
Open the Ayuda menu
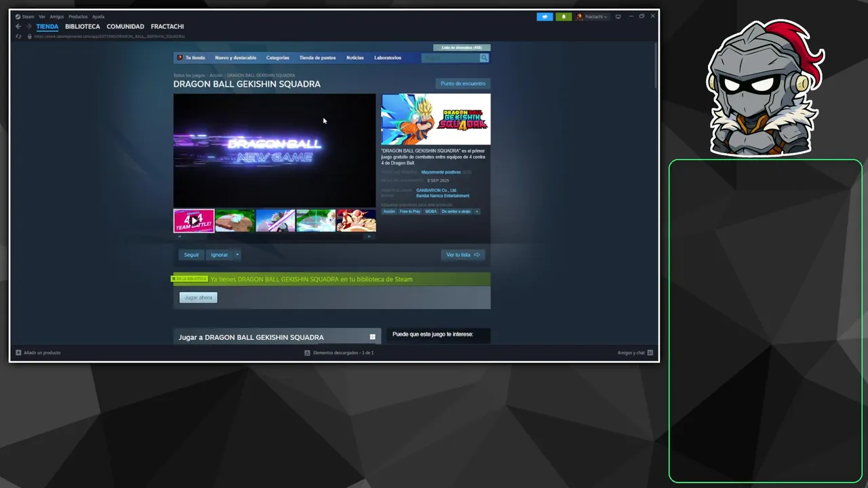pos(98,16)
